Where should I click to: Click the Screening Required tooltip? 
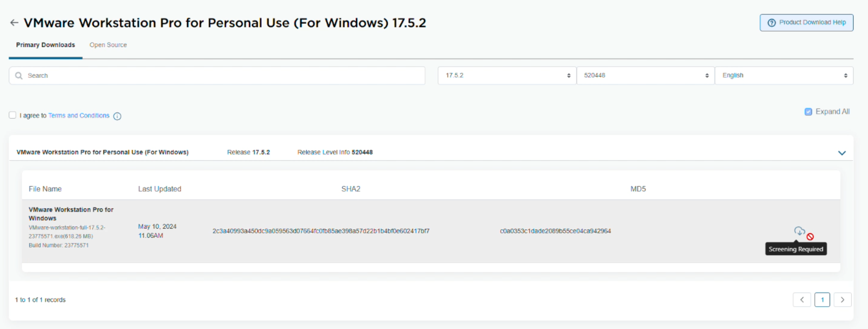796,249
